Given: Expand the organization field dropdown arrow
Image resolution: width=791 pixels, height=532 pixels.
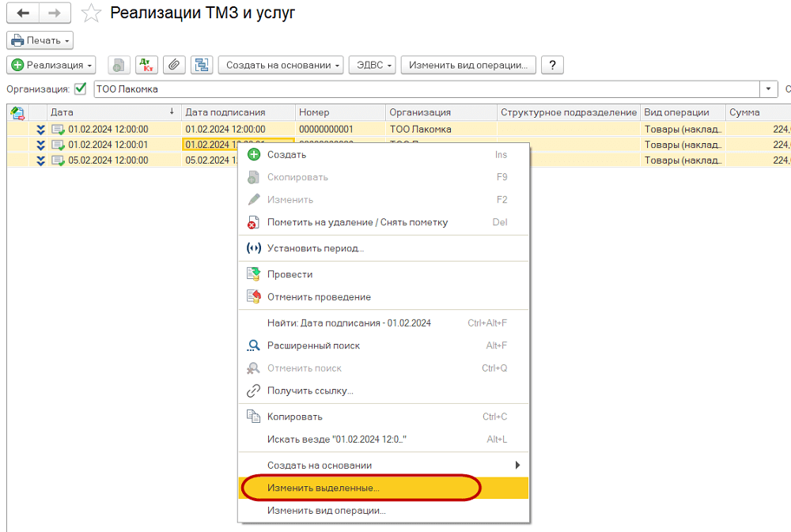Looking at the screenshot, I should tap(768, 89).
